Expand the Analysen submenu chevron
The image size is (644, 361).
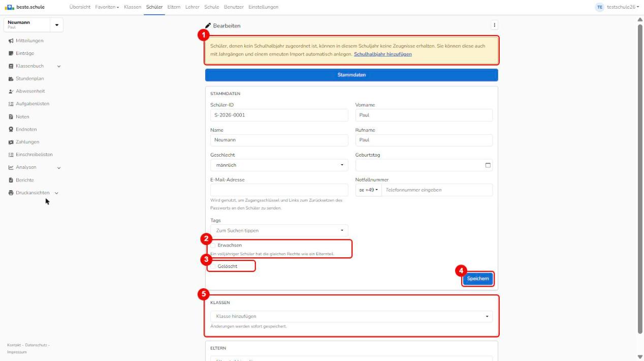(58, 167)
